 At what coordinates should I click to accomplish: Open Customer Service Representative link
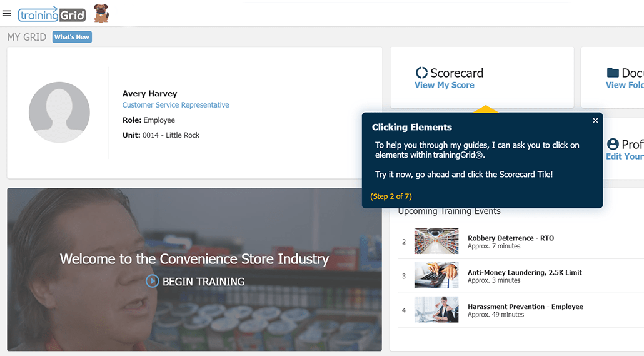coord(176,105)
